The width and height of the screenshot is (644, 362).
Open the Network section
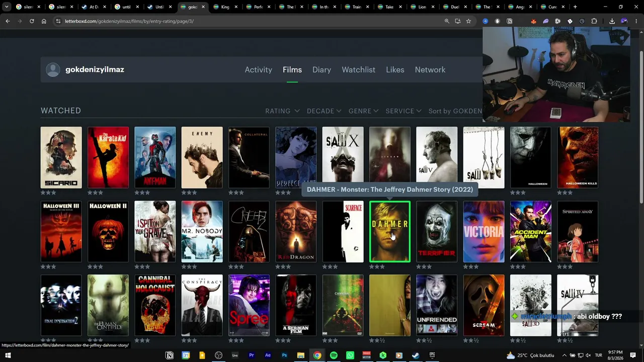coord(430,70)
